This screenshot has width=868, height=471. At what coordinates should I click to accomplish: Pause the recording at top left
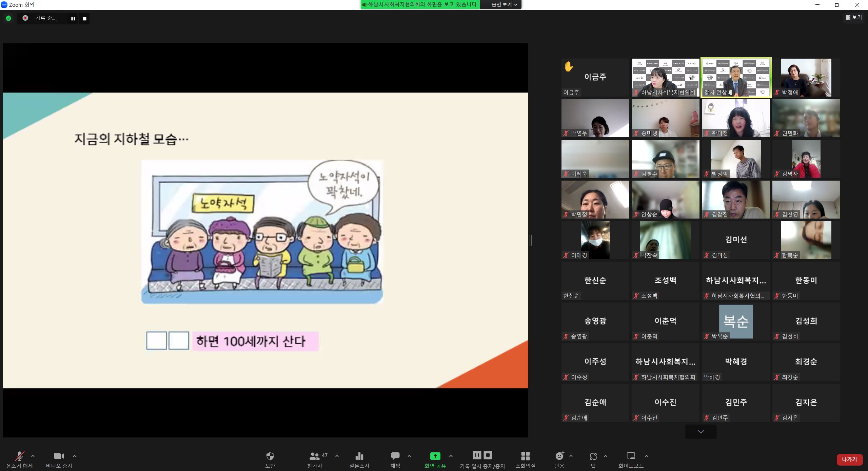coord(73,19)
